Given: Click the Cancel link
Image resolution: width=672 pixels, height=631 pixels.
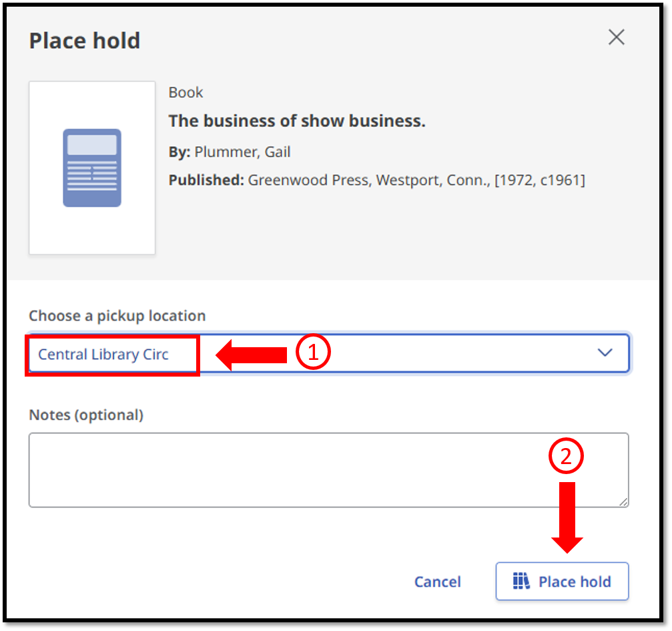Looking at the screenshot, I should pyautogui.click(x=437, y=582).
